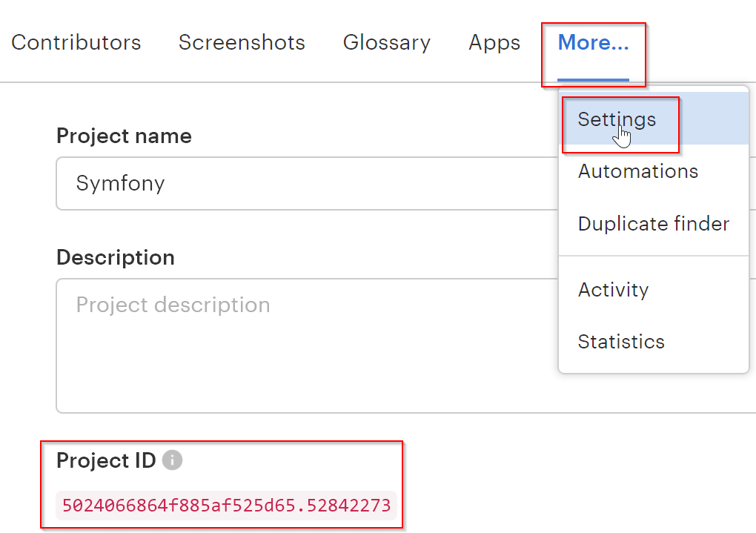Viewport: 756px width, 533px height.
Task: Click the Symfony text in name field
Action: click(x=120, y=184)
